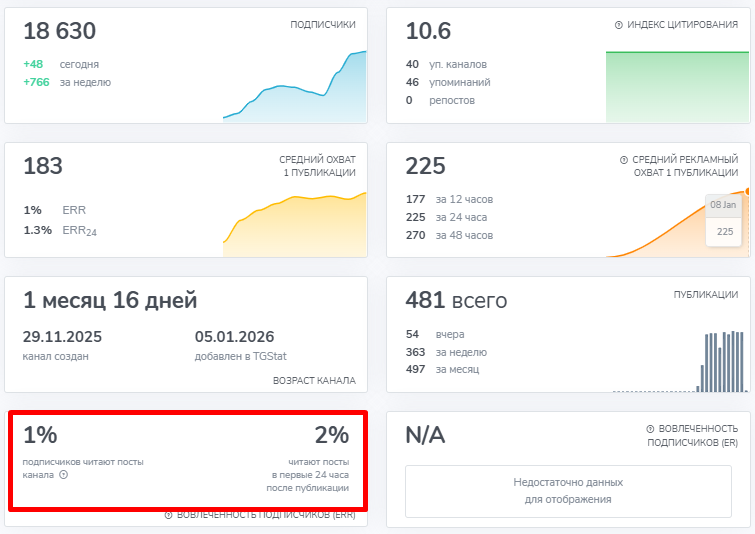The width and height of the screenshot is (755, 534).
Task: Open the Публикации card title
Action: [705, 295]
